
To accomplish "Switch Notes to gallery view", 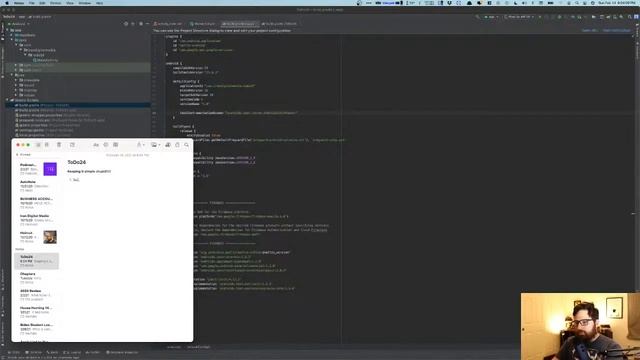I will point(47,145).
